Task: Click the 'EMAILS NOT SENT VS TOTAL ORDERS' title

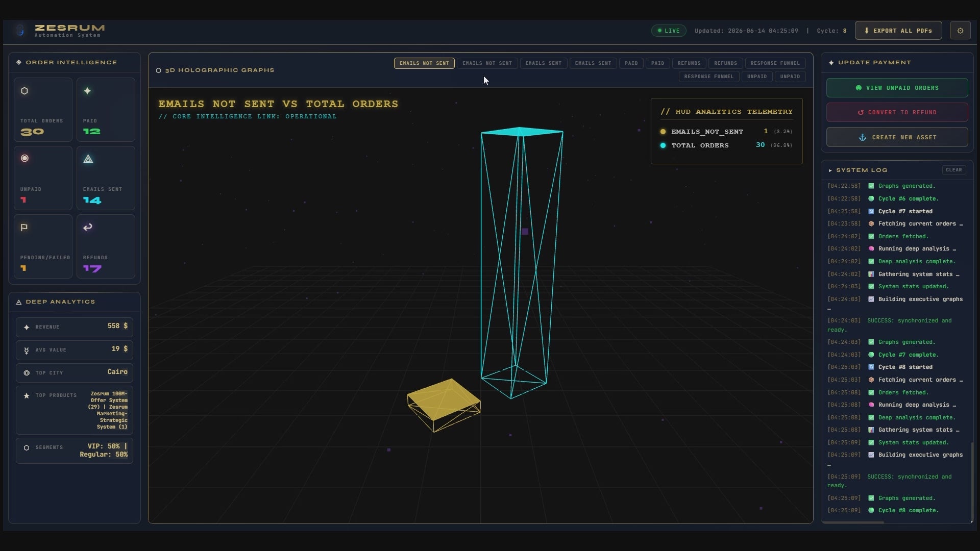Action: click(x=278, y=104)
